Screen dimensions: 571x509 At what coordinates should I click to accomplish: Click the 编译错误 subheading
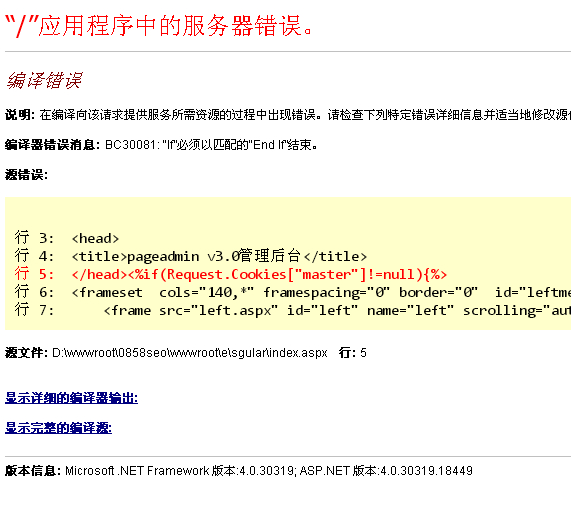[x=44, y=80]
